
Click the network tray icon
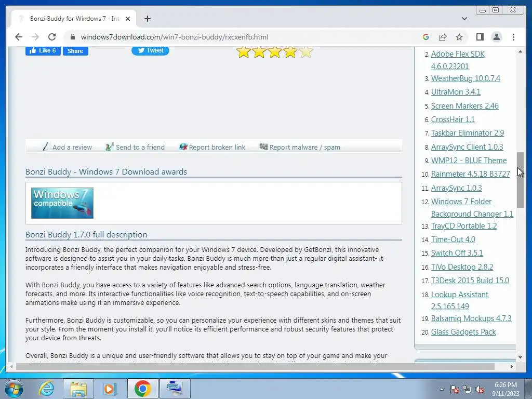point(467,389)
